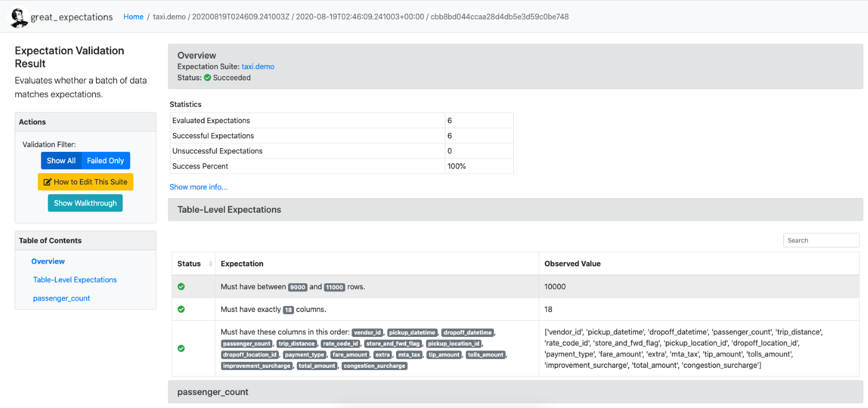Open the taxi.demo Expectation Suite link

(x=258, y=66)
